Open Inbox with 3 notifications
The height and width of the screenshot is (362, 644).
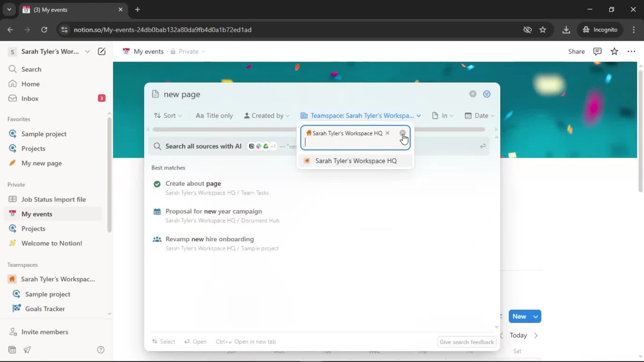[x=54, y=99]
